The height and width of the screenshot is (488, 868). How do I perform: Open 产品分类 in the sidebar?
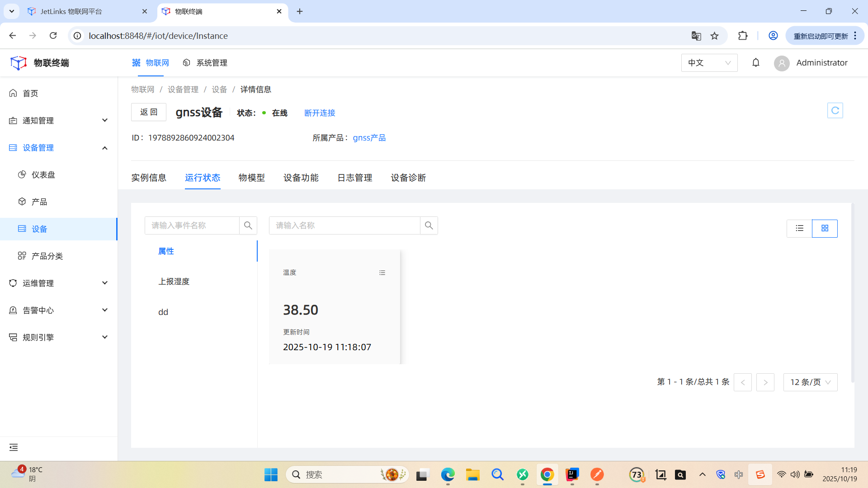tap(47, 256)
